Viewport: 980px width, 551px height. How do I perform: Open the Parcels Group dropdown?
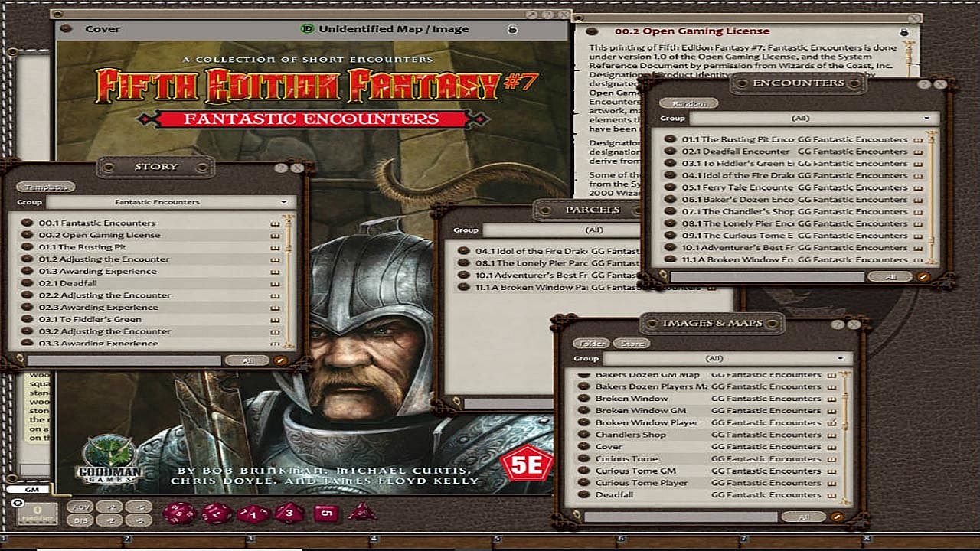563,230
